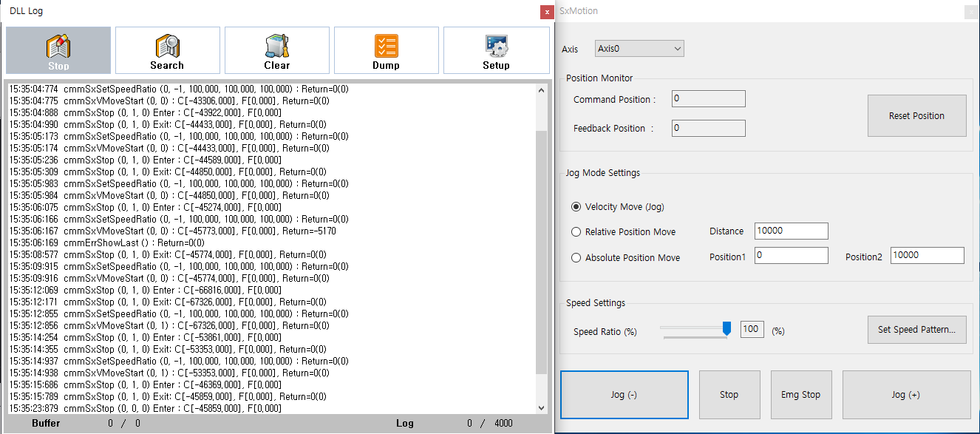
Task: Open the log Setup tool
Action: (x=496, y=50)
